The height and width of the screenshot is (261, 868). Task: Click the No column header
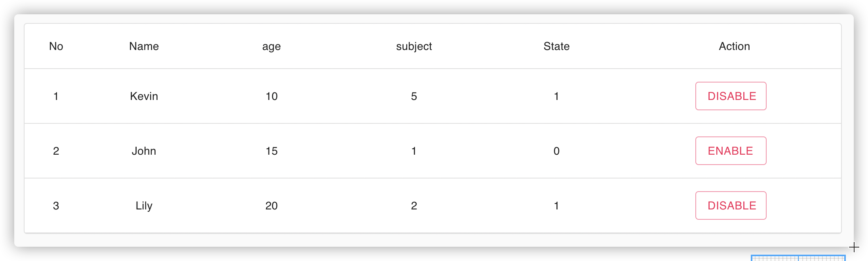pos(56,46)
